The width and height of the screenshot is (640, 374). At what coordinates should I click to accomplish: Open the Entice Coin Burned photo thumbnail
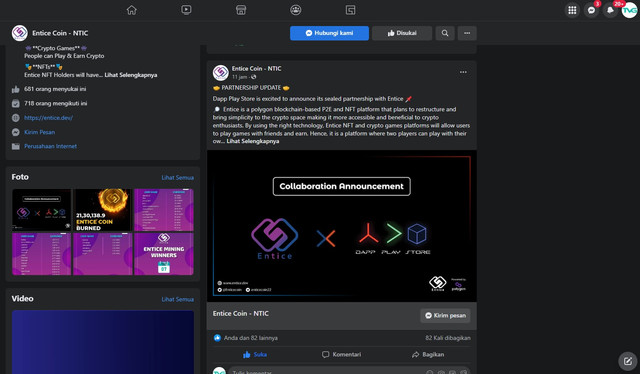tap(102, 210)
